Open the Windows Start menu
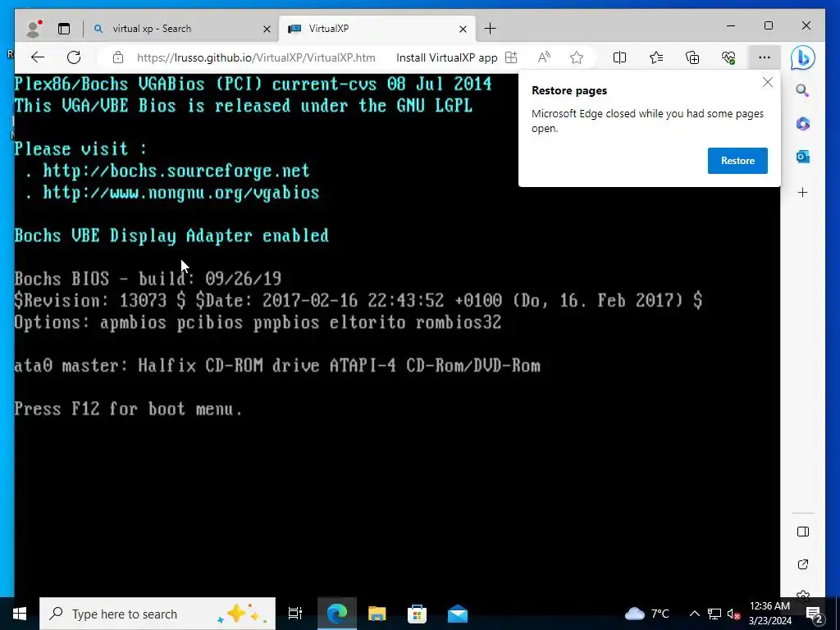Image resolution: width=840 pixels, height=630 pixels. pyautogui.click(x=20, y=614)
